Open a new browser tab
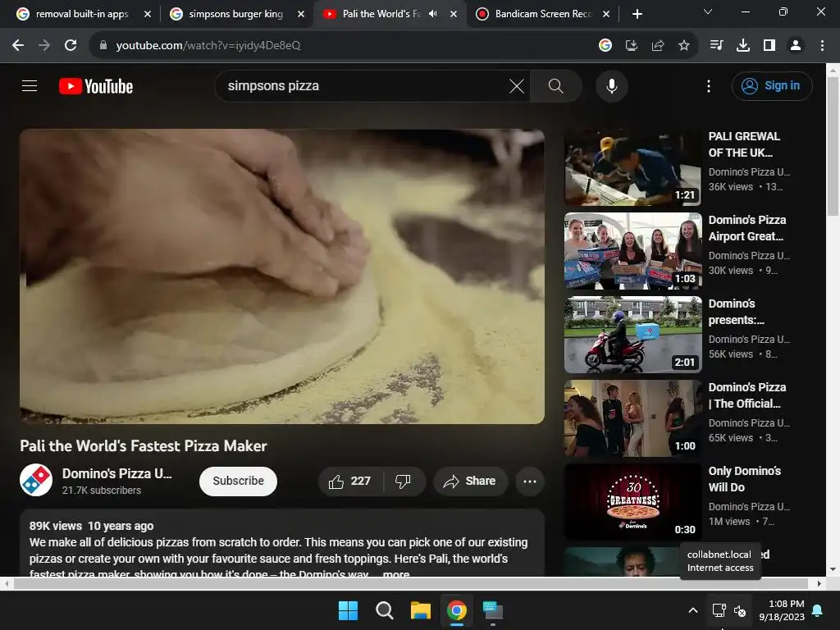The width and height of the screenshot is (840, 630). pos(637,14)
